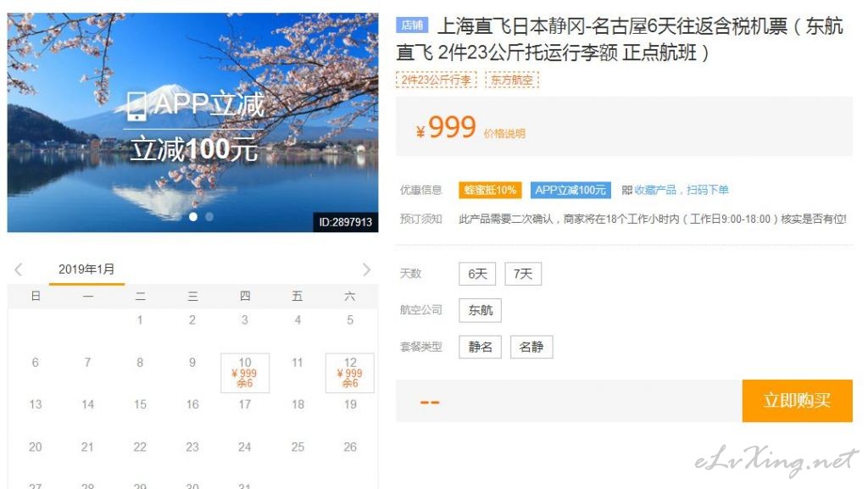Click 收藏产品，扫码下单 link

(x=682, y=191)
